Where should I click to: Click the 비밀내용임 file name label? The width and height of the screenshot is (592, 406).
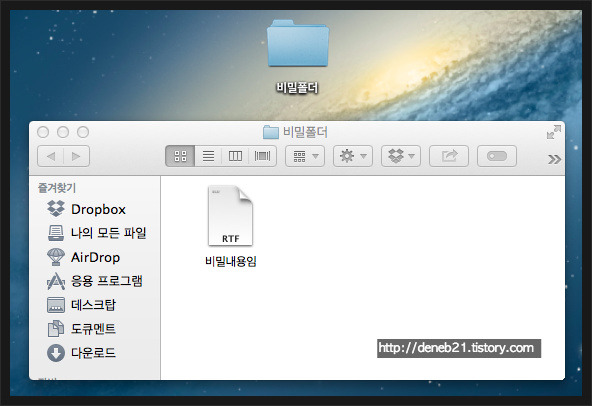click(x=231, y=261)
